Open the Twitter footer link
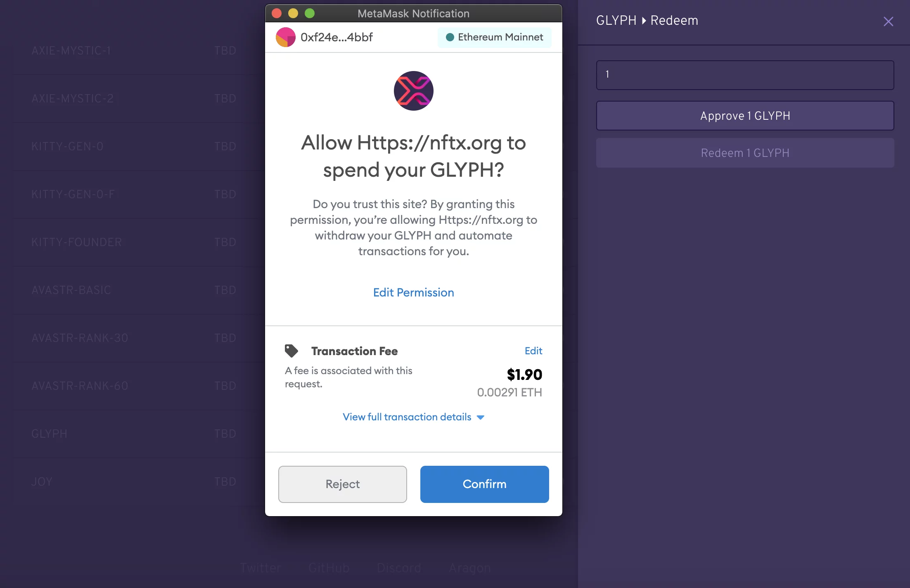Image resolution: width=910 pixels, height=588 pixels. tap(261, 568)
